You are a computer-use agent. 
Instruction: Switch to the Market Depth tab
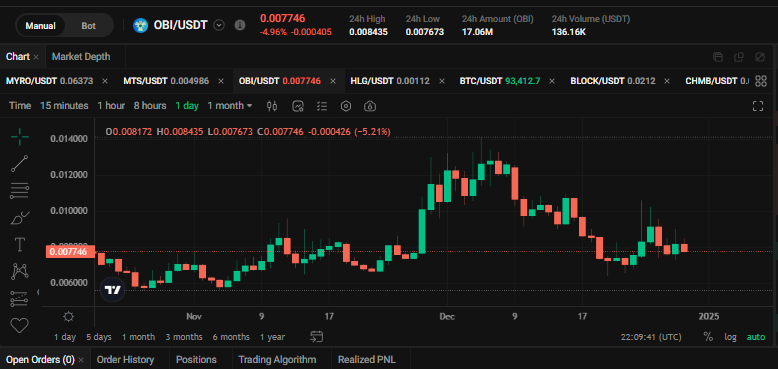click(x=81, y=57)
